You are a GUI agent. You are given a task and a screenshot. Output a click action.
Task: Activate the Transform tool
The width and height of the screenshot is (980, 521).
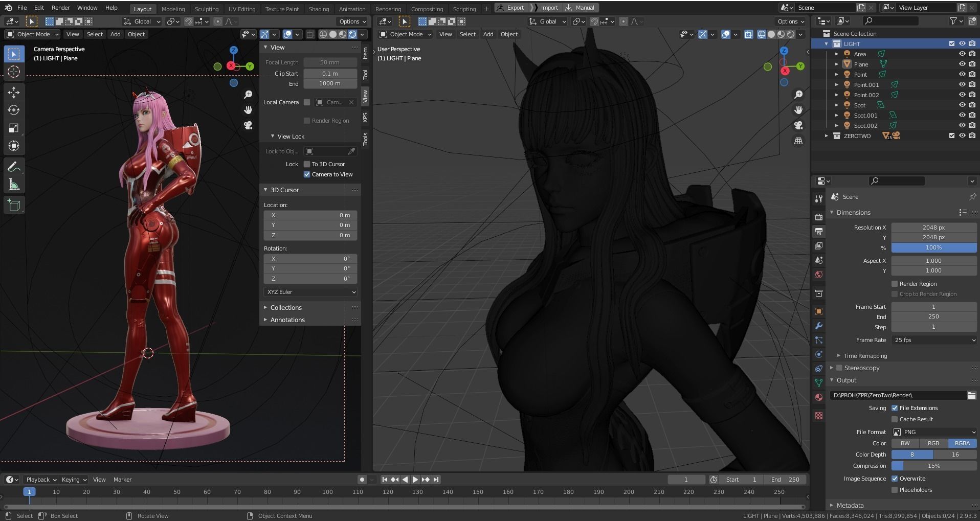click(14, 146)
